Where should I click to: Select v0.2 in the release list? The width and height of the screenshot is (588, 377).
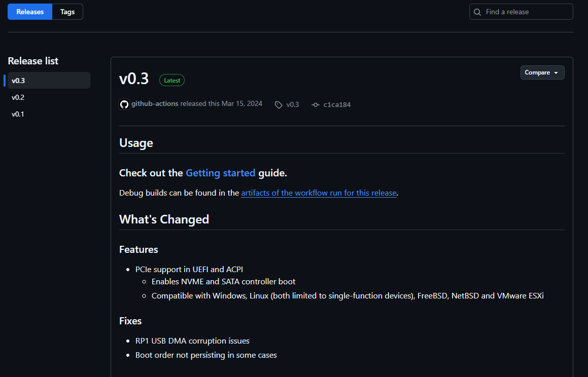tap(18, 97)
